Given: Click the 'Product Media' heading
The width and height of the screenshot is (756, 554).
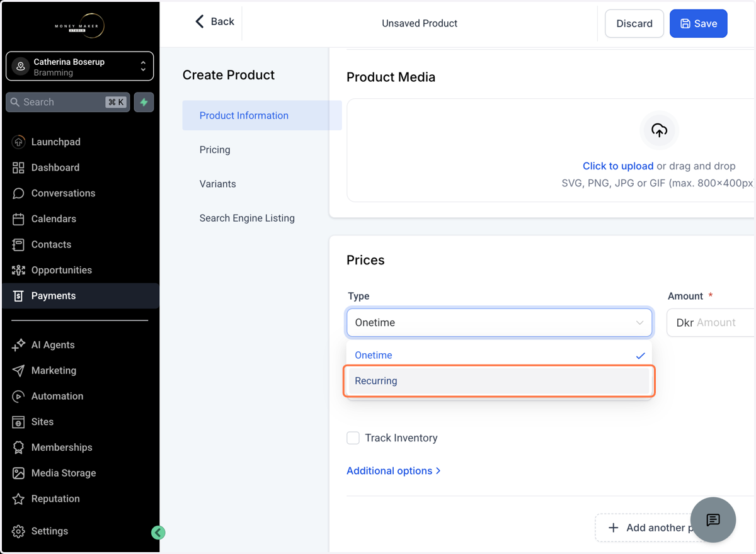Looking at the screenshot, I should tap(391, 77).
